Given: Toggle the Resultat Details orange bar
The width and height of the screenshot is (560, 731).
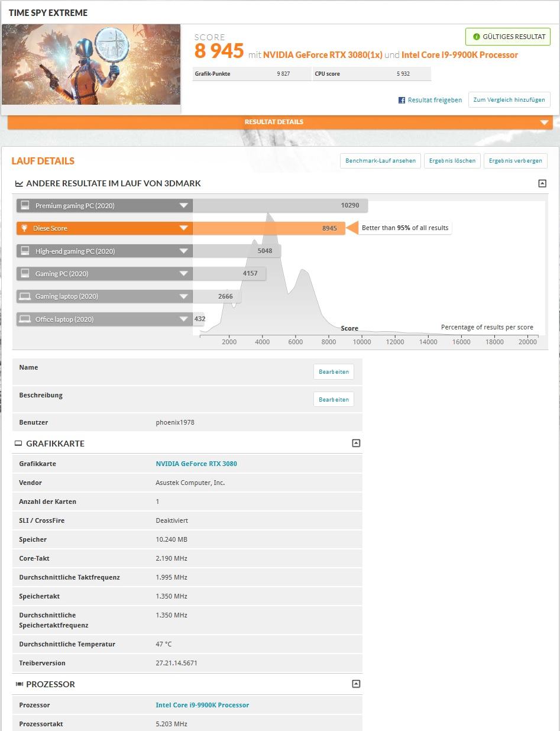Looking at the screenshot, I should (280, 122).
